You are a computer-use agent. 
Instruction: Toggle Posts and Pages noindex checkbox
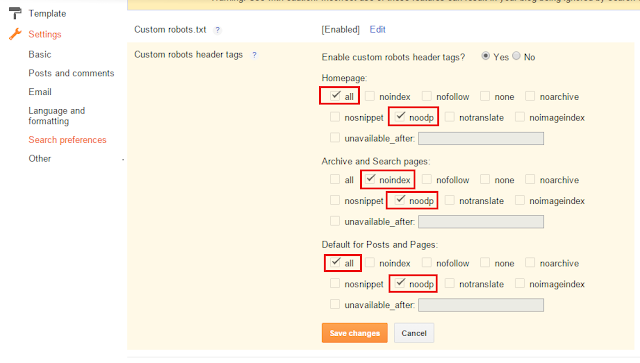370,263
